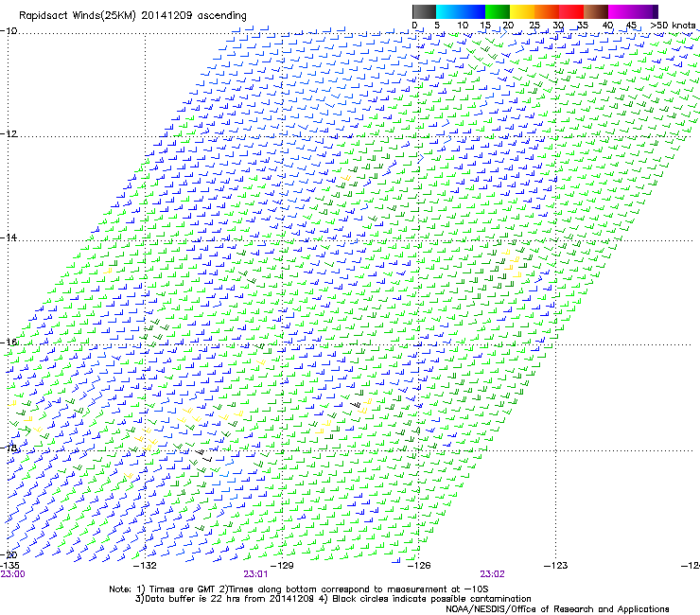This screenshot has height=615, width=700.
Task: Click the NOAA/NESDIS credit line
Action: (x=557, y=609)
